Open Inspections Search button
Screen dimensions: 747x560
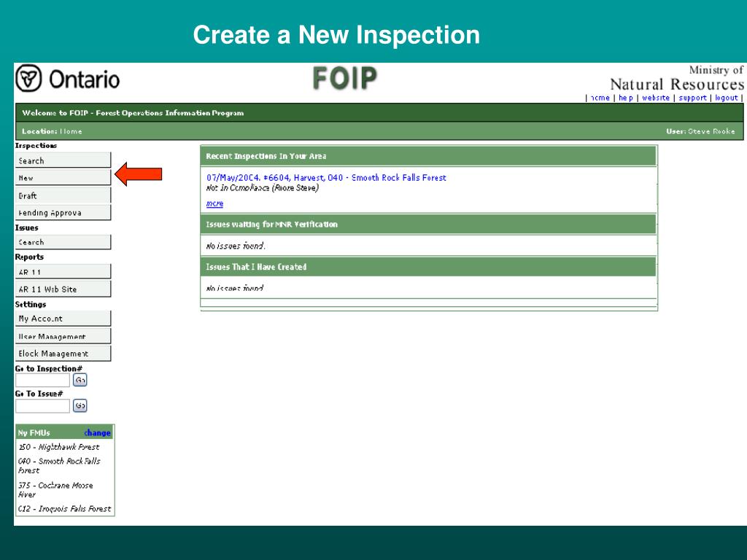(x=63, y=160)
